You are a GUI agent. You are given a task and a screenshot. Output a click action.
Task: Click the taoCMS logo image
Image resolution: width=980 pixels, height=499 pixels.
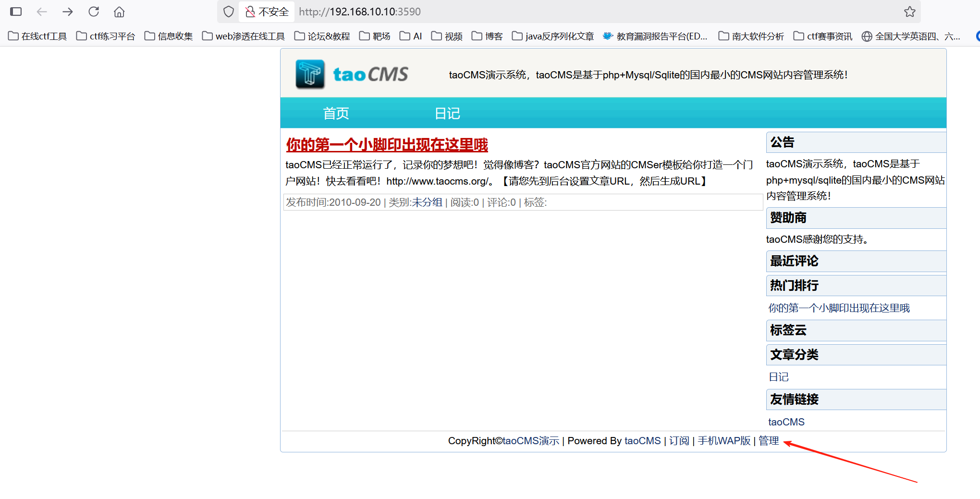coord(352,74)
